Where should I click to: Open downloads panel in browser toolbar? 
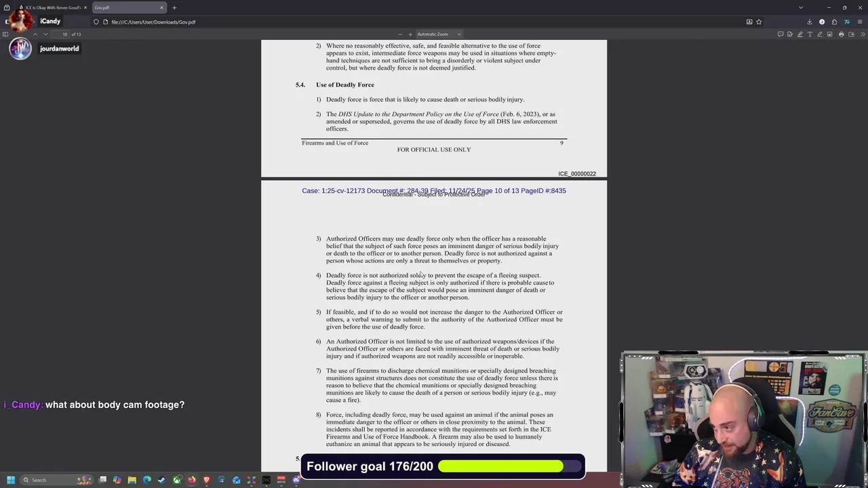point(810,22)
